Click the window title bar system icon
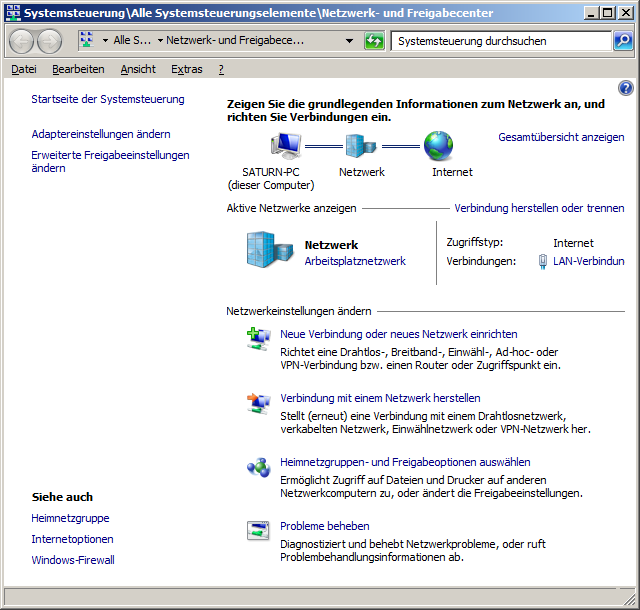The width and height of the screenshot is (640, 610). [13, 13]
